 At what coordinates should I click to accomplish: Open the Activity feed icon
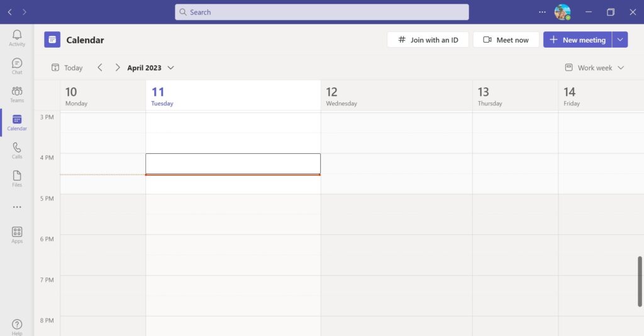click(17, 38)
